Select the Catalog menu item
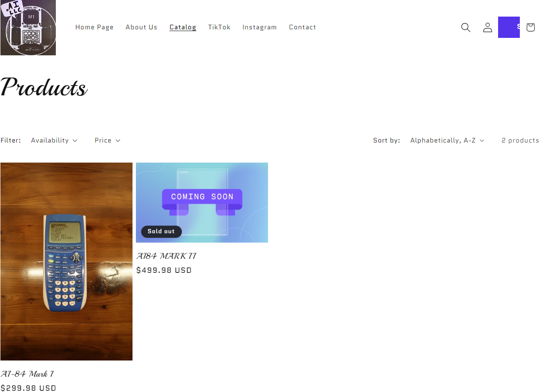Image resolution: width=539 pixels, height=392 pixels. pyautogui.click(x=183, y=27)
